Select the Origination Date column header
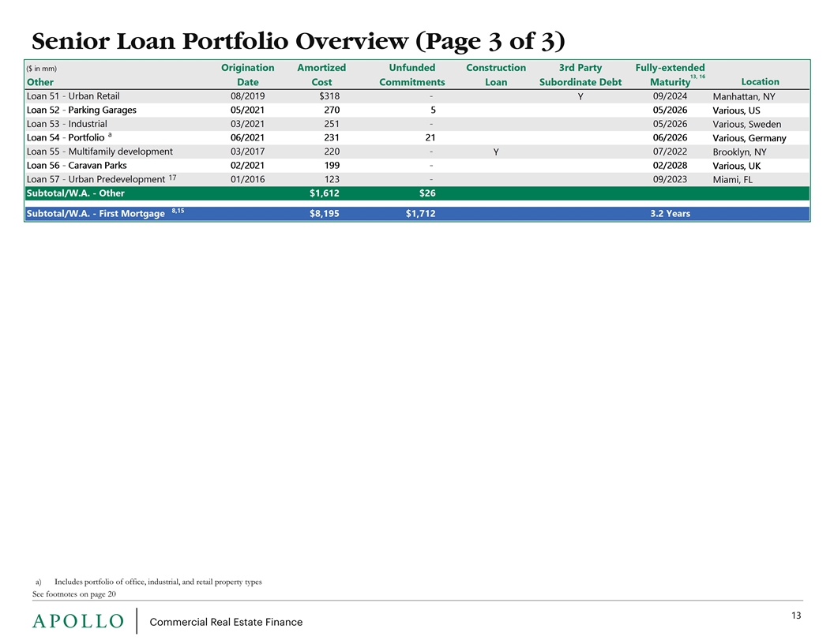This screenshot has width=834, height=644. click(x=247, y=75)
